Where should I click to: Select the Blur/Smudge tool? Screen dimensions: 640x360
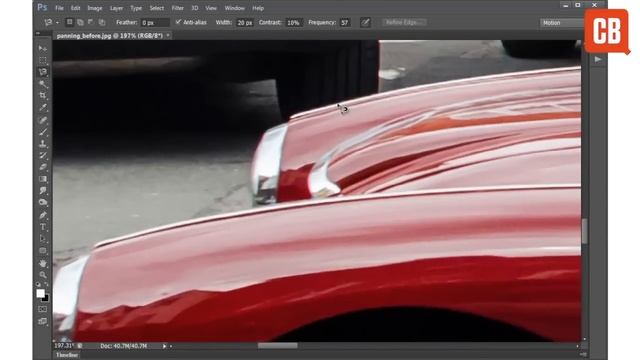(43, 191)
